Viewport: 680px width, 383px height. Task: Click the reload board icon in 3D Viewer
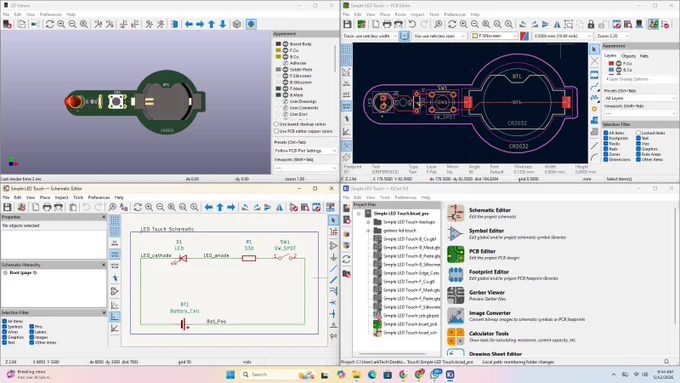[50, 24]
